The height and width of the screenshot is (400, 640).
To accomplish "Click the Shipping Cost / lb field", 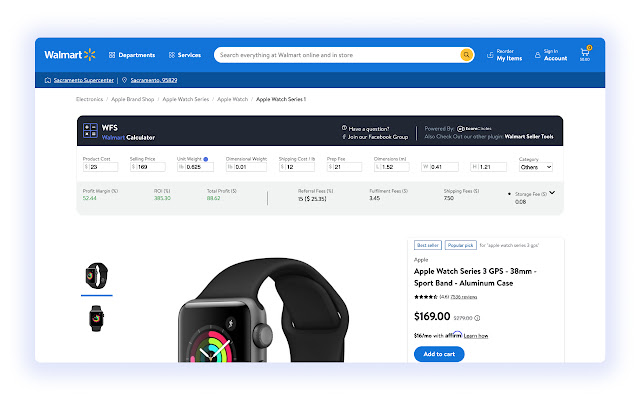I will tap(297, 167).
